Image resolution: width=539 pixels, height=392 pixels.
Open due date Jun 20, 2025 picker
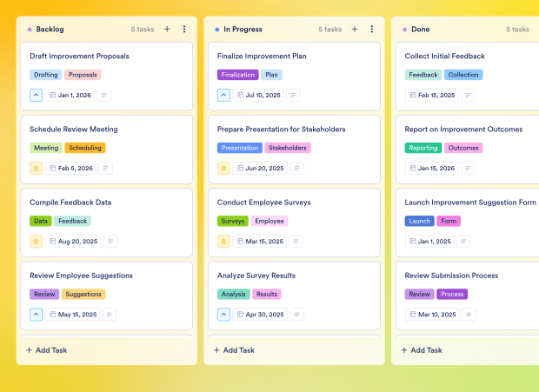[x=258, y=168]
